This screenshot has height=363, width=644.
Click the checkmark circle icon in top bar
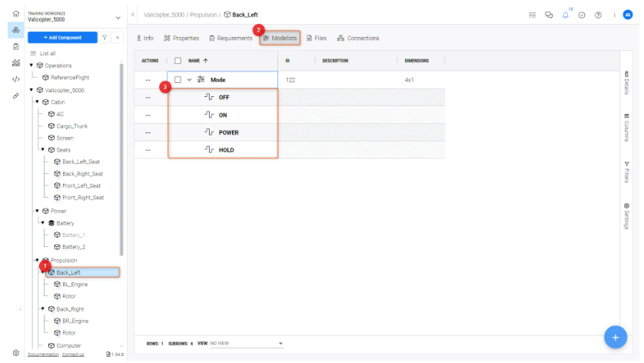pos(582,15)
